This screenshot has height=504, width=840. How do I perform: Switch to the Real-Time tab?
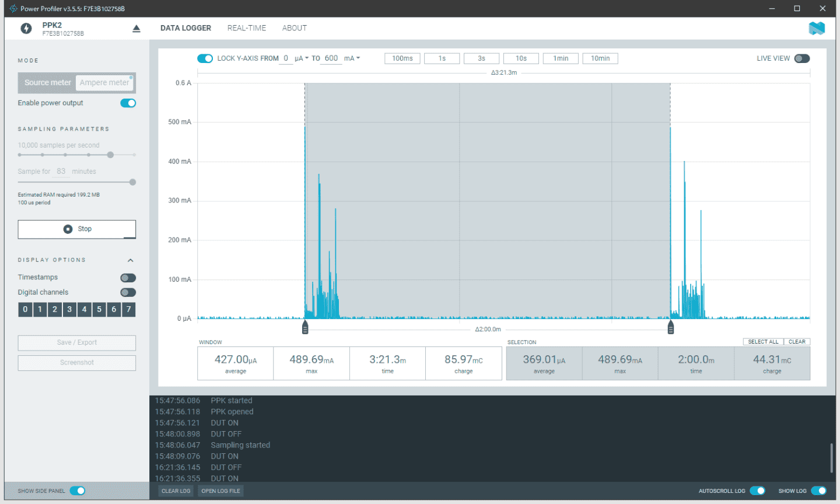(x=247, y=28)
